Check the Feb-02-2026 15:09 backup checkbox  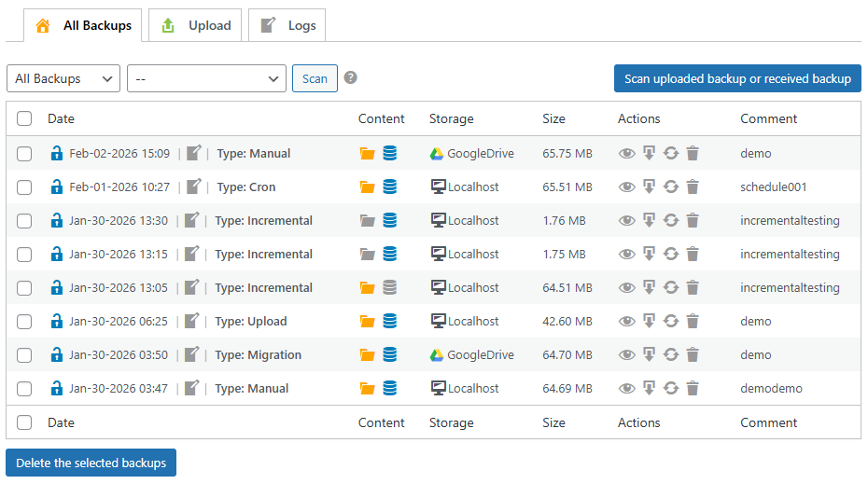pos(24,153)
